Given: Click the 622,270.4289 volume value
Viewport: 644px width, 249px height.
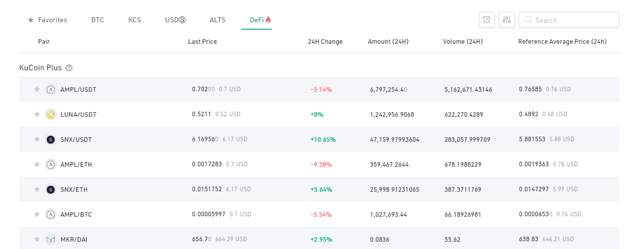Looking at the screenshot, I should click(x=464, y=115).
